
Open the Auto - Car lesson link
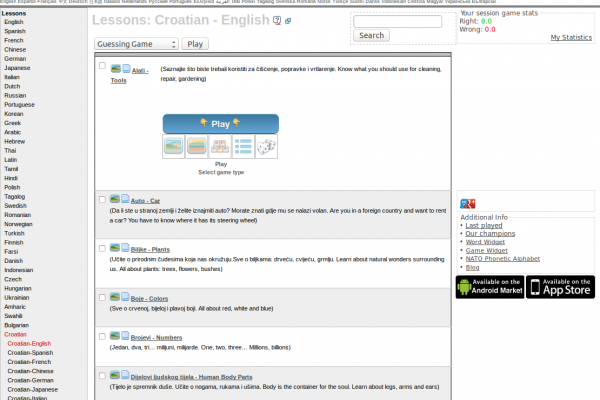(145, 201)
